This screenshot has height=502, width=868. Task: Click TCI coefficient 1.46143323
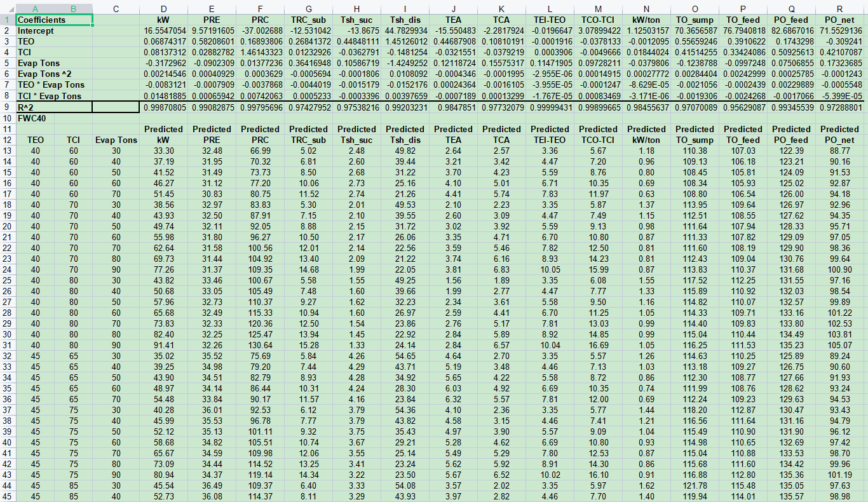(x=260, y=52)
